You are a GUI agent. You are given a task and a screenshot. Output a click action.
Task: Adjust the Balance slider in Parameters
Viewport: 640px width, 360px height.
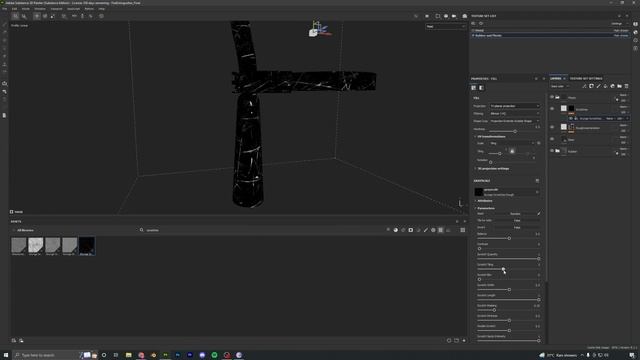click(509, 238)
